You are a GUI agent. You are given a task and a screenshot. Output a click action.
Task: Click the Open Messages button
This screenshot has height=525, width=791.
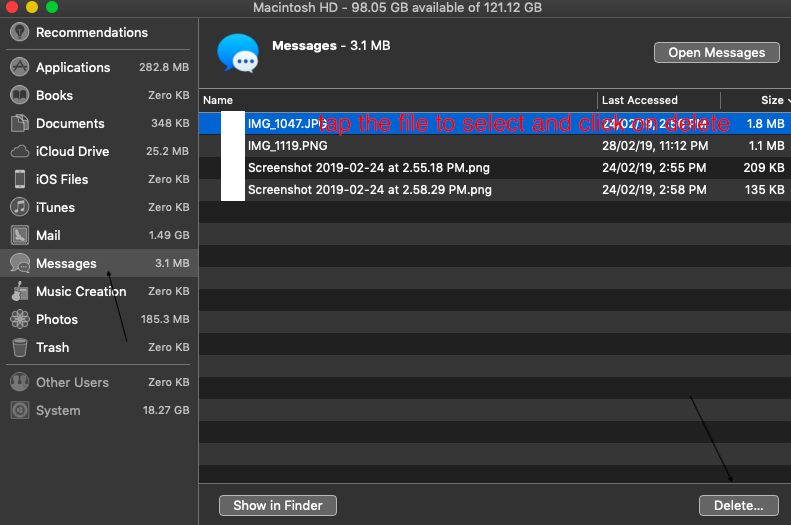coord(716,52)
